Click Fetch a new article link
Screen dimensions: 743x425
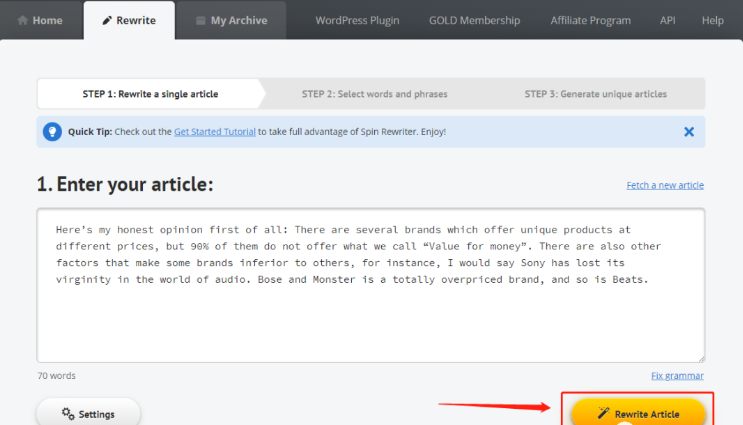(x=665, y=185)
